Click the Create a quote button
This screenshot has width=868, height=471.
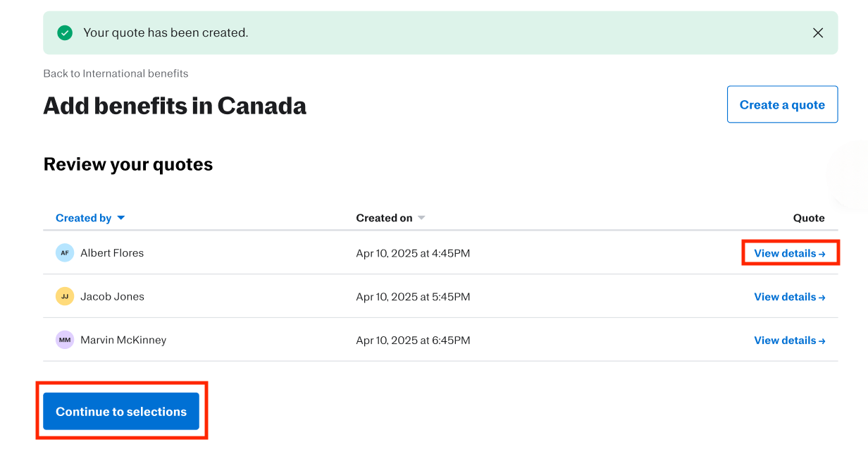pyautogui.click(x=782, y=104)
